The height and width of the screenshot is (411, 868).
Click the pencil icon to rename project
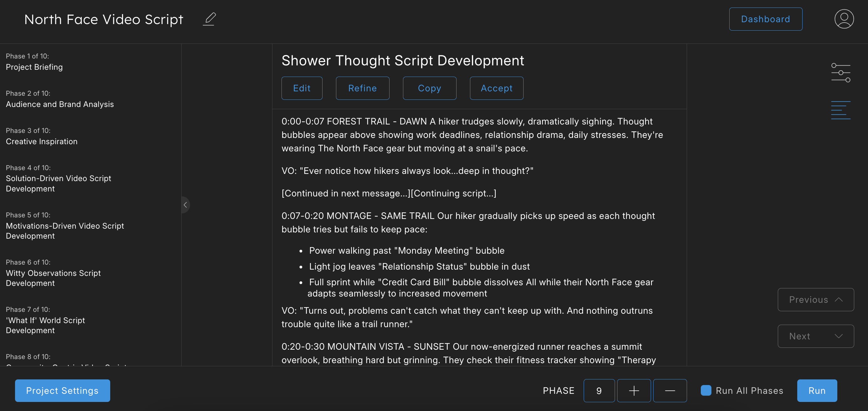209,19
